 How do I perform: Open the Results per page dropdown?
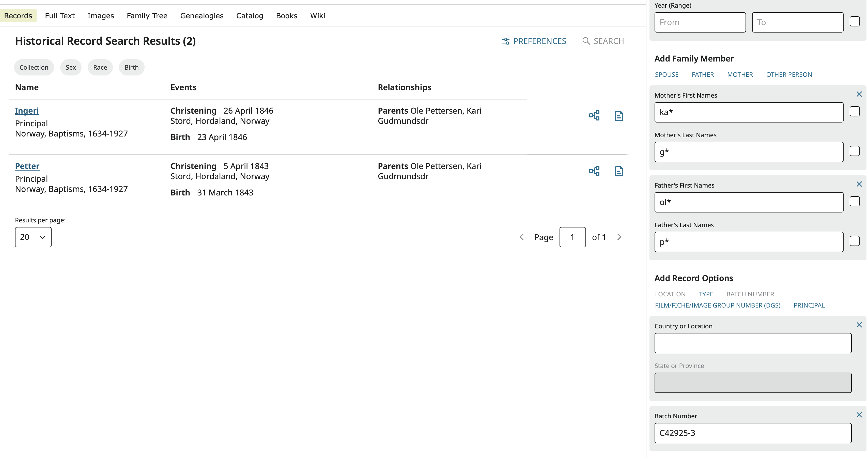(x=33, y=237)
